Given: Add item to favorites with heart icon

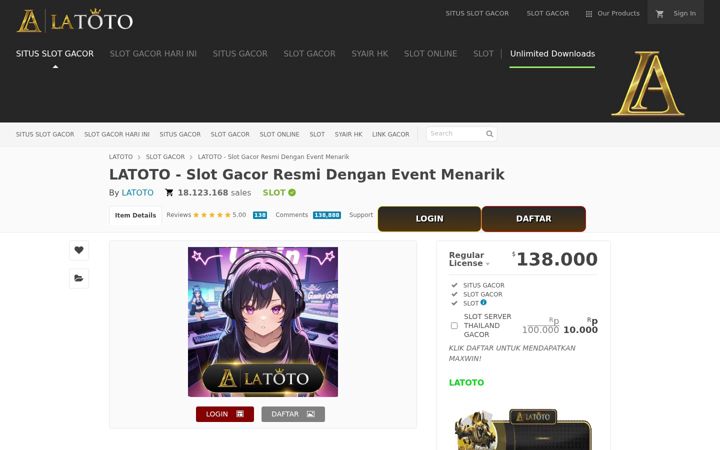Looking at the screenshot, I should (79, 250).
